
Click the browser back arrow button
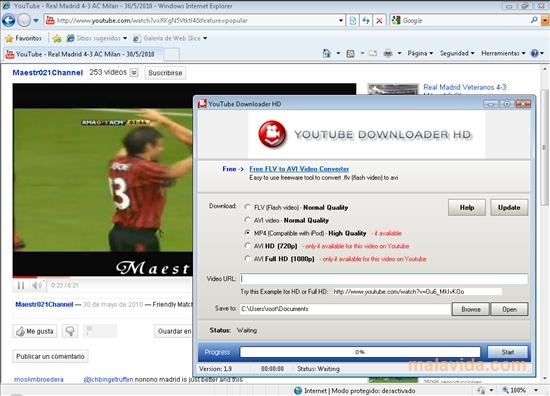tap(8, 20)
